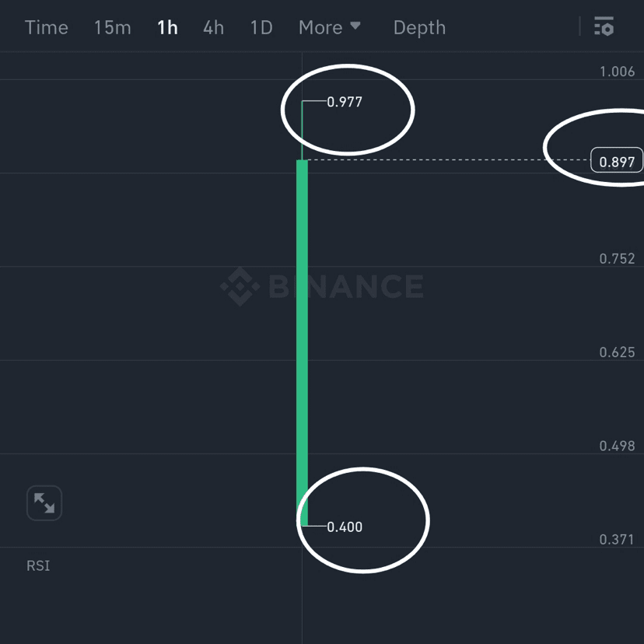This screenshot has width=644, height=644.
Task: Select the 1D daily interval
Action: [261, 26]
